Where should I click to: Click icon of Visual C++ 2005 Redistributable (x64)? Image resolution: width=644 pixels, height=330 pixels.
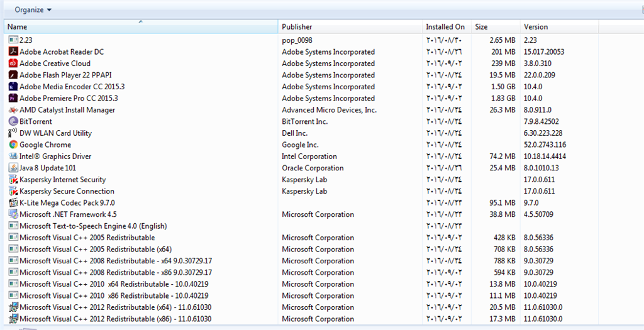tap(13, 249)
